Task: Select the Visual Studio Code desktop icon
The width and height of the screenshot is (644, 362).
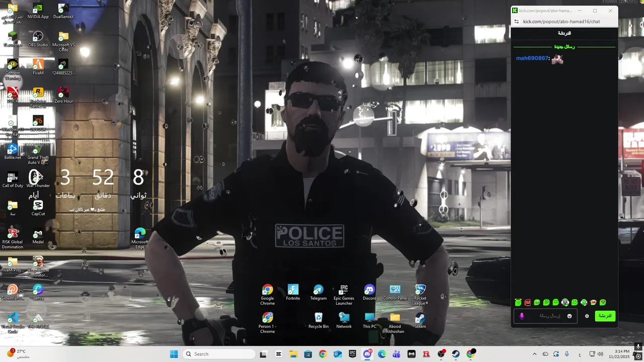Action: pyautogui.click(x=13, y=323)
